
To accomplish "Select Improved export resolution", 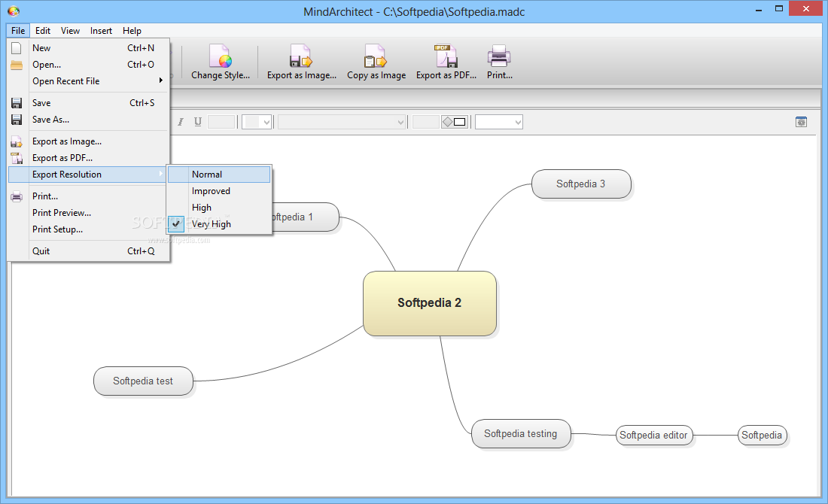I will 219,191.
